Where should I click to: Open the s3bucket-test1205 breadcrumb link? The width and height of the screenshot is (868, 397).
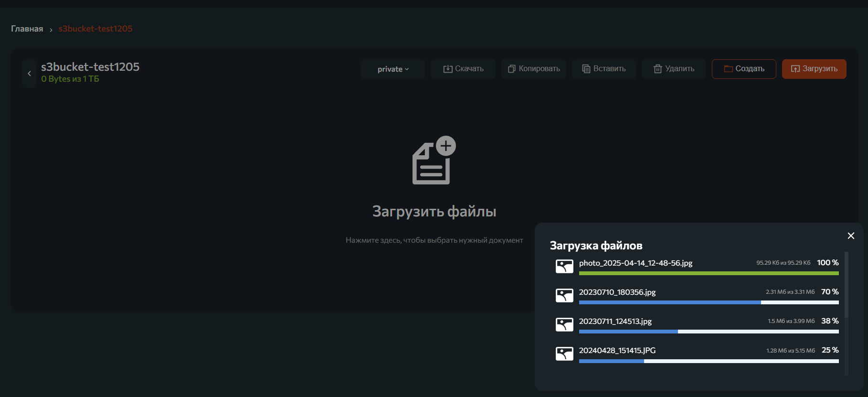pos(95,29)
